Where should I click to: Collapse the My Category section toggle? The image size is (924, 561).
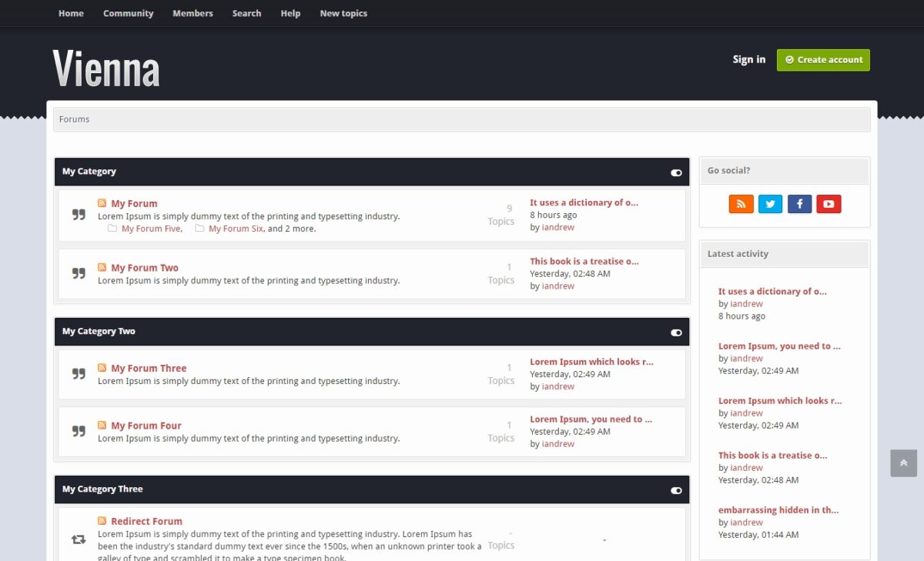[x=676, y=172]
